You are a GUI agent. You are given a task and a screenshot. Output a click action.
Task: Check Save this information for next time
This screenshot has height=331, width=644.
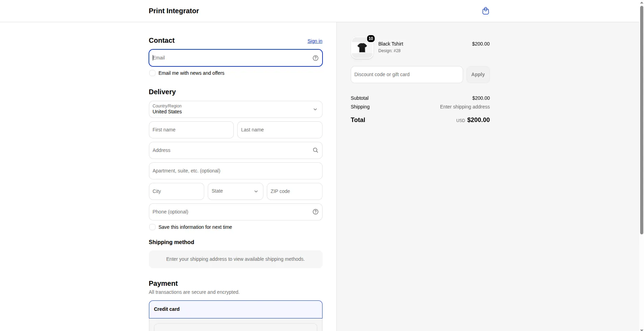tap(152, 227)
